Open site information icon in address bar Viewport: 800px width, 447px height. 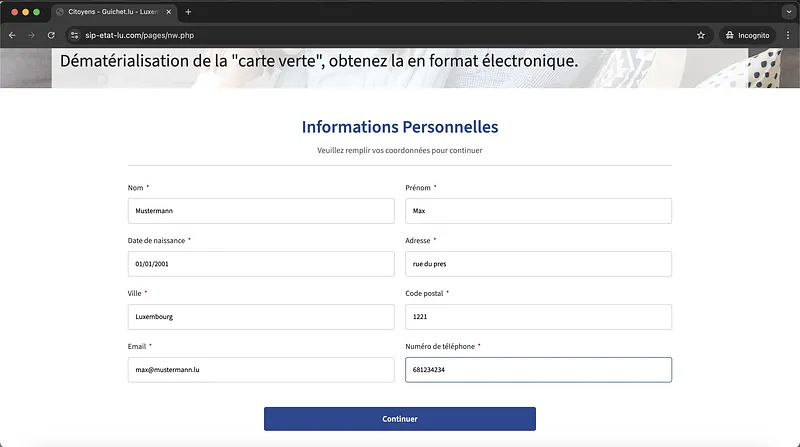click(74, 35)
